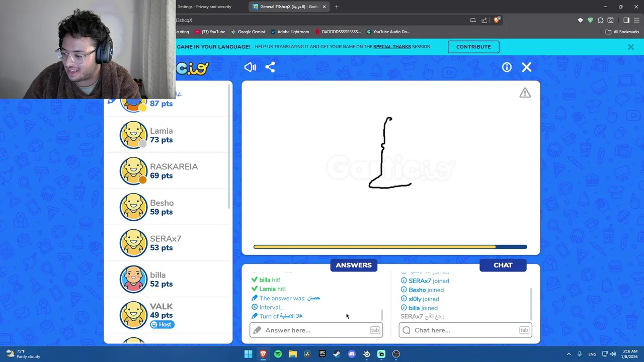
Task: Open a new browser tab
Action: (337, 7)
